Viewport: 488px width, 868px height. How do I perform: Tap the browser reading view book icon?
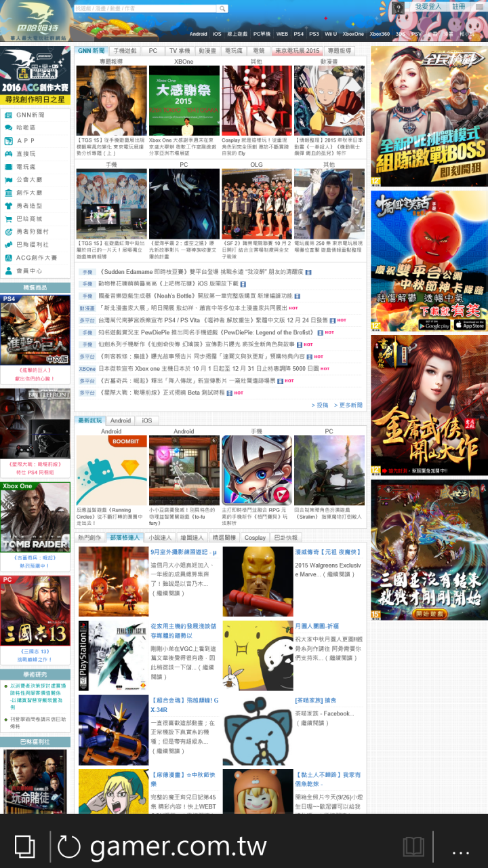coord(413,846)
